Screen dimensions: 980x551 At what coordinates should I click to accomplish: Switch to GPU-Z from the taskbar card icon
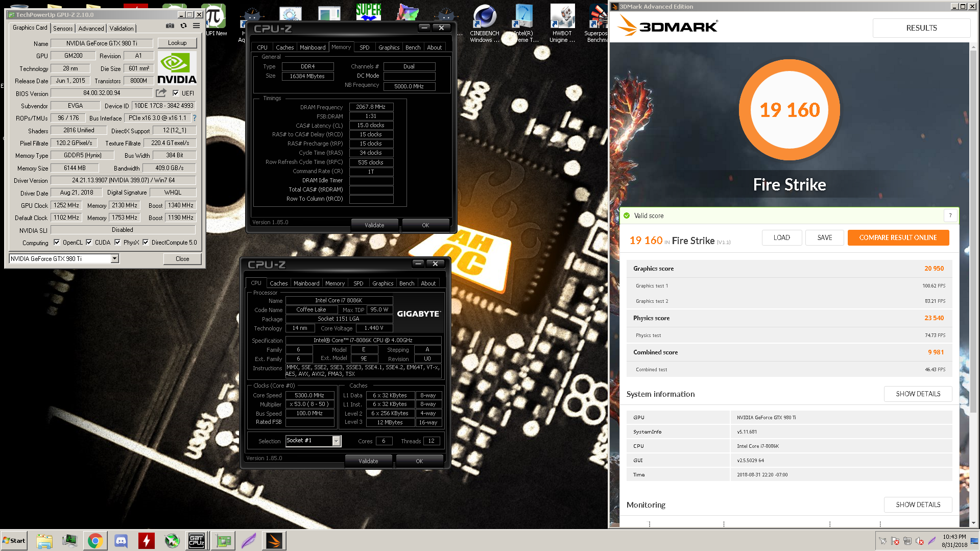[223, 541]
